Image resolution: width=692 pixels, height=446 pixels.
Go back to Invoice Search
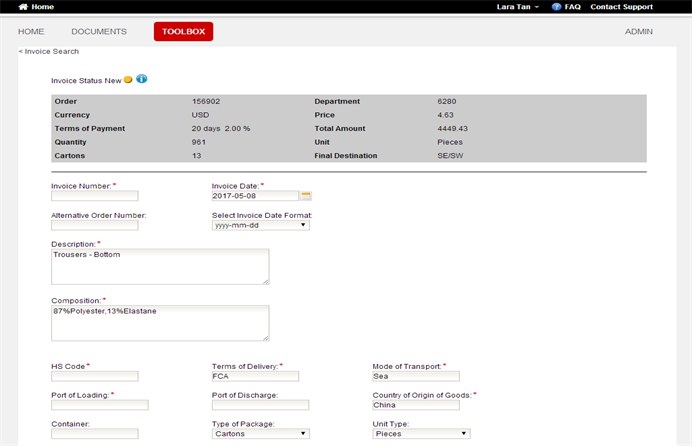[49, 51]
